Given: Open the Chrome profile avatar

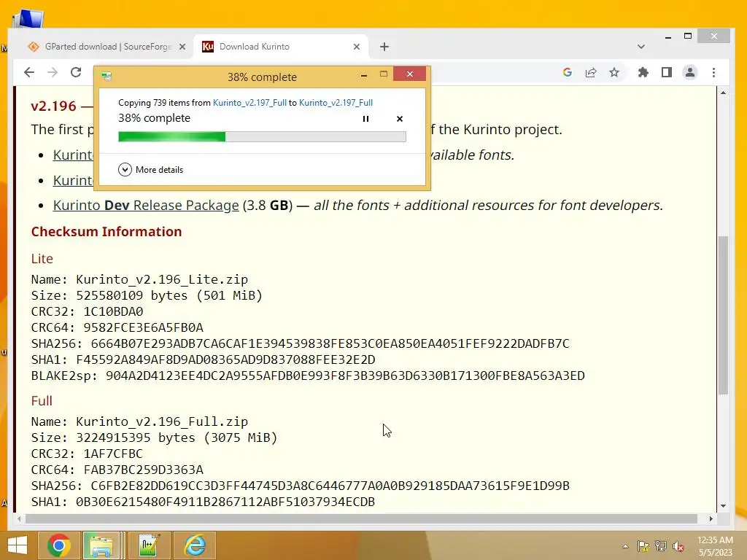Looking at the screenshot, I should (690, 72).
